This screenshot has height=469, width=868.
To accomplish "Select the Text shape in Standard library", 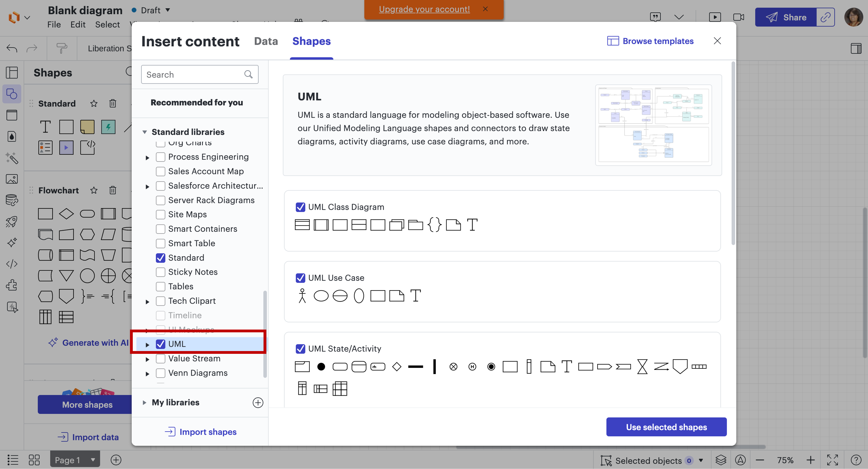I will pyautogui.click(x=45, y=127).
